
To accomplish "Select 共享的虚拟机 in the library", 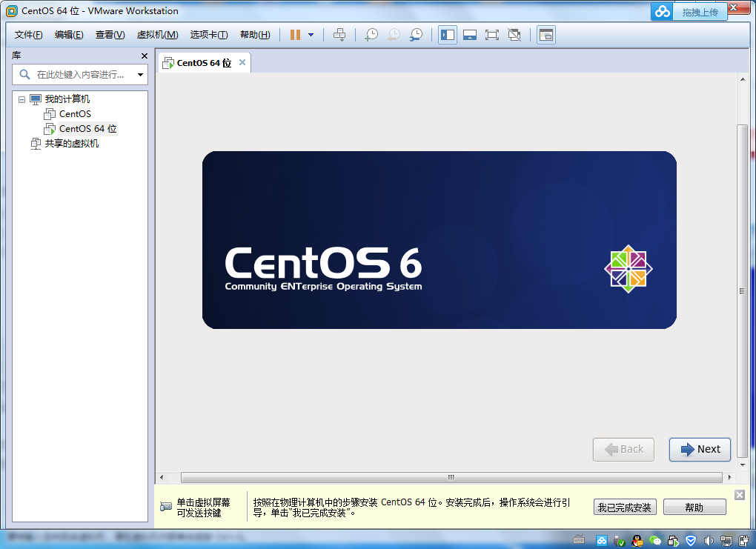I will click(71, 144).
